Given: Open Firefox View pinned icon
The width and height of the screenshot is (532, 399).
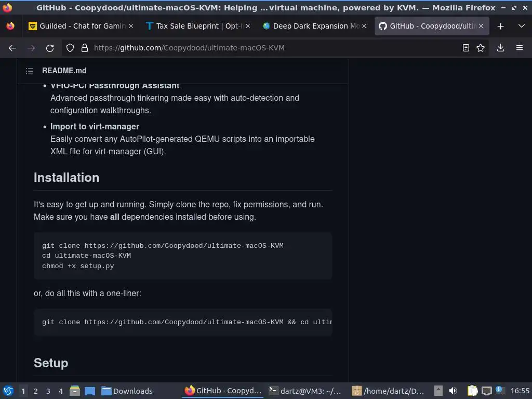Looking at the screenshot, I should point(10,26).
